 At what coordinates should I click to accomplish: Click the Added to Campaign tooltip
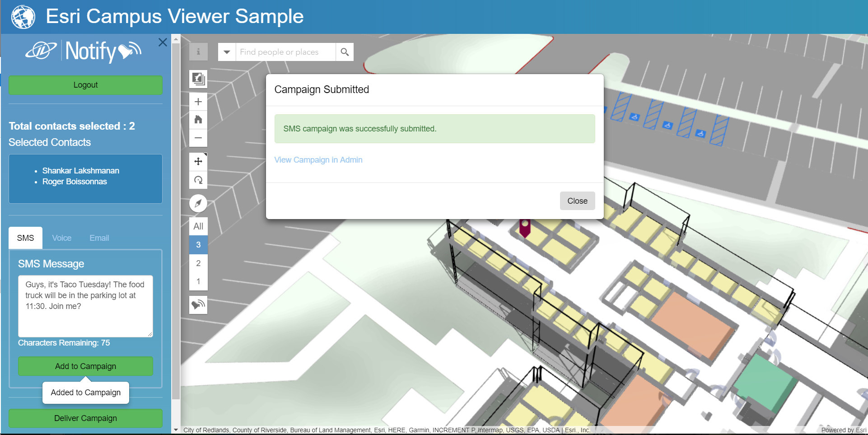[x=85, y=393]
